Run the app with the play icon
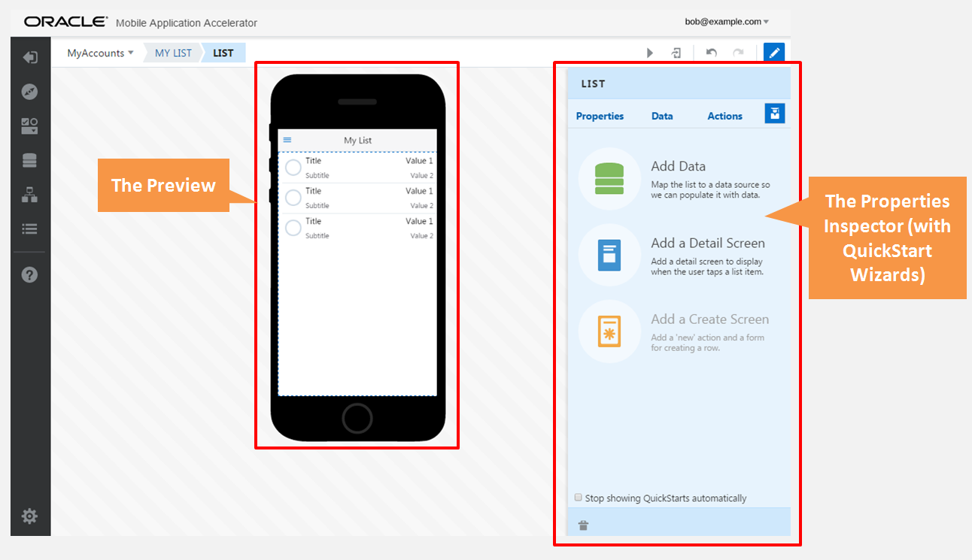This screenshot has width=972, height=560. pos(650,53)
